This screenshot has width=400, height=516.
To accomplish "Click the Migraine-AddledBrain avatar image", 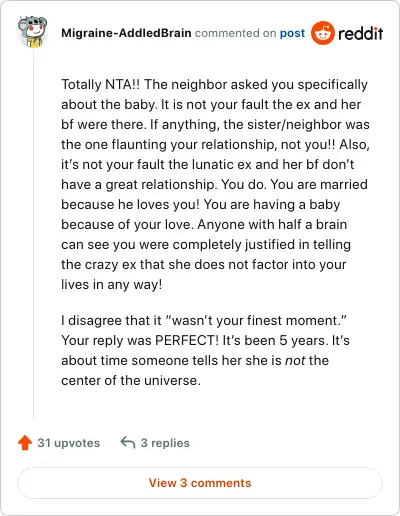I will click(x=32, y=32).
